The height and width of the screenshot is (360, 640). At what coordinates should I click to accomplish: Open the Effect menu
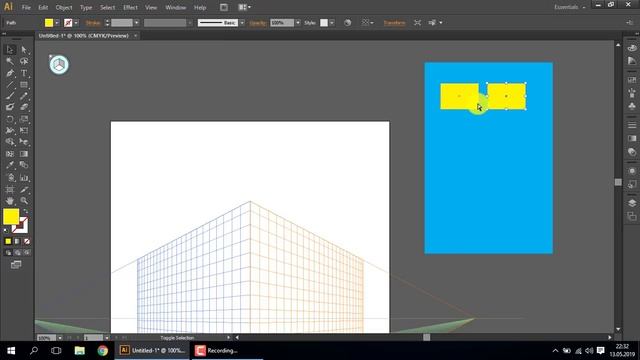130,7
